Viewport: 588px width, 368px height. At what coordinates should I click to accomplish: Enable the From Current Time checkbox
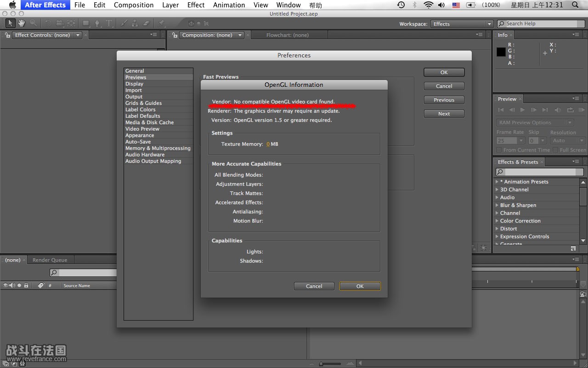click(499, 150)
